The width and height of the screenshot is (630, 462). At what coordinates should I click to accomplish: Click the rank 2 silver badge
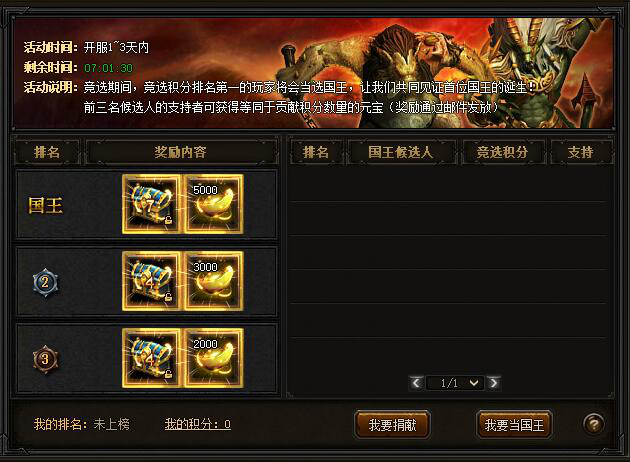(x=45, y=282)
